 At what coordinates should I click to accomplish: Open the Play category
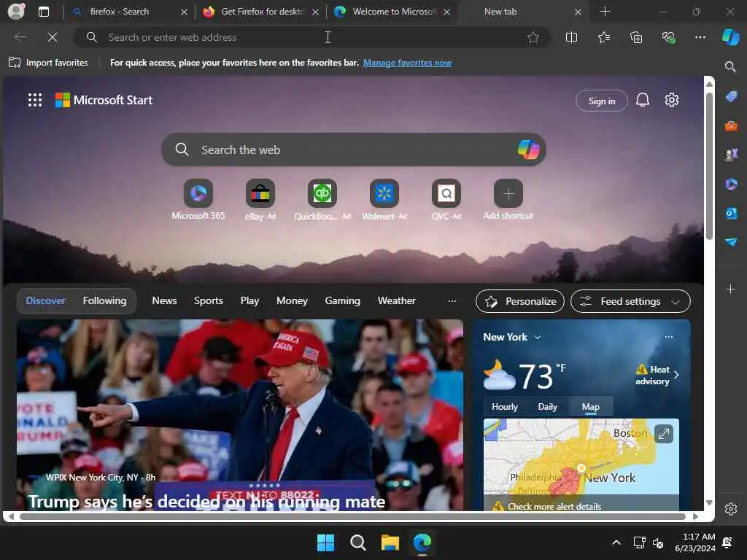click(249, 301)
